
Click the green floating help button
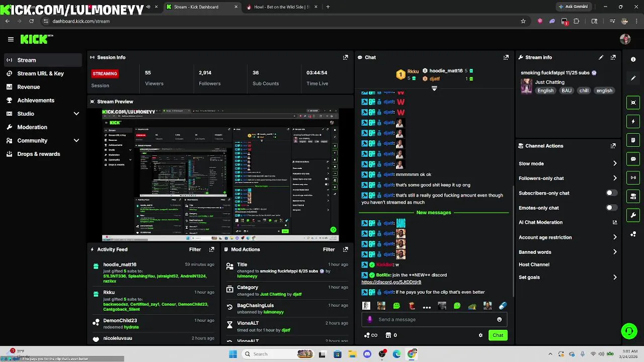click(629, 331)
